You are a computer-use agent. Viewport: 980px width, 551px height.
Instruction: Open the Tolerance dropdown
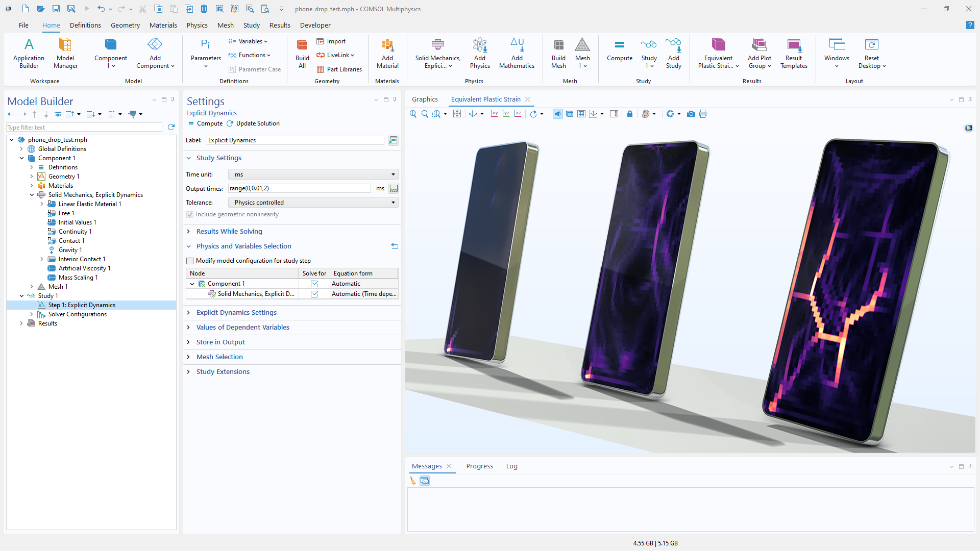click(x=313, y=203)
